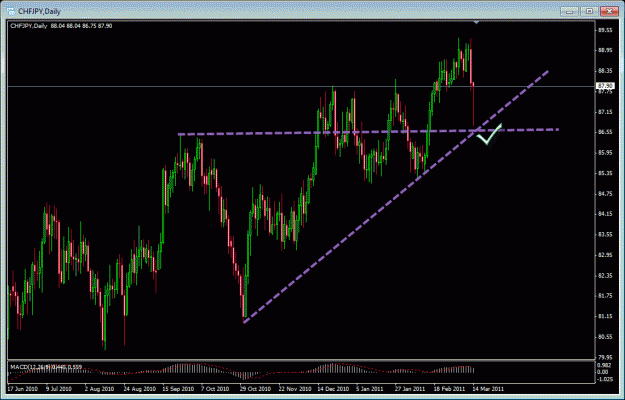Viewport: 625px width, 400px height.
Task: Click the 79.95 price axis label
Action: [x=605, y=357]
